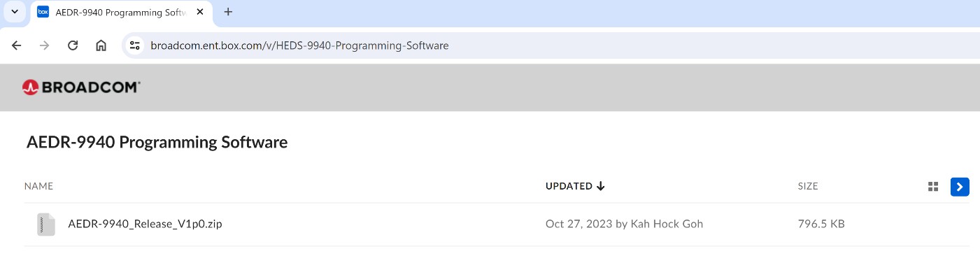The height and width of the screenshot is (270, 980).
Task: Reload the page with the refresh icon
Action: coord(73,45)
